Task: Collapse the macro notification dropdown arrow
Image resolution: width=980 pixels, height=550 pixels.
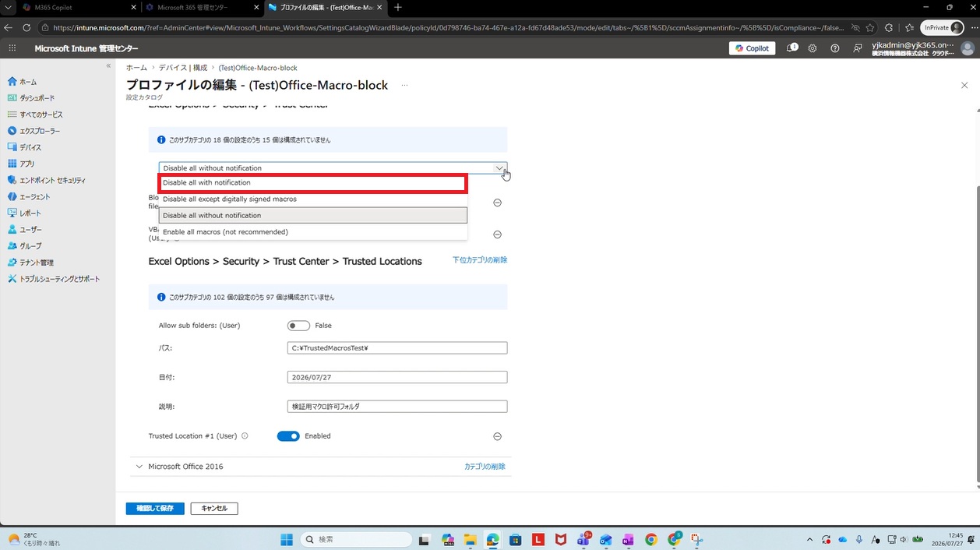Action: tap(499, 168)
